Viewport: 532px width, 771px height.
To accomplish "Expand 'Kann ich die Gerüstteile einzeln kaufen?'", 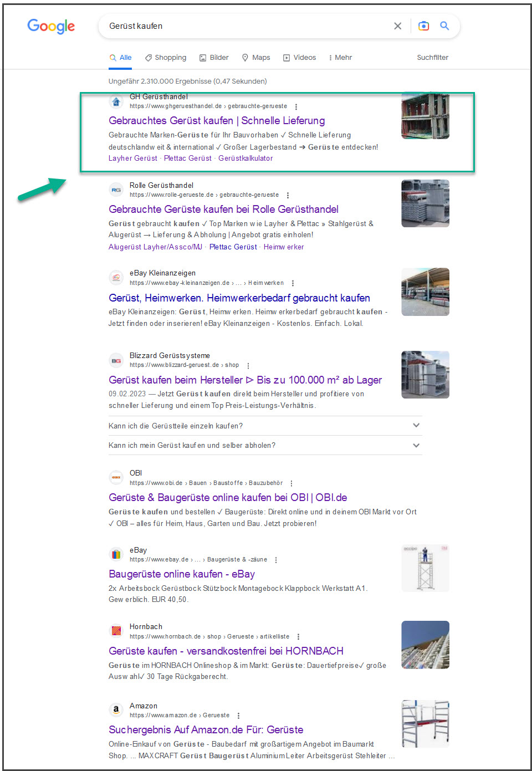I will [265, 426].
